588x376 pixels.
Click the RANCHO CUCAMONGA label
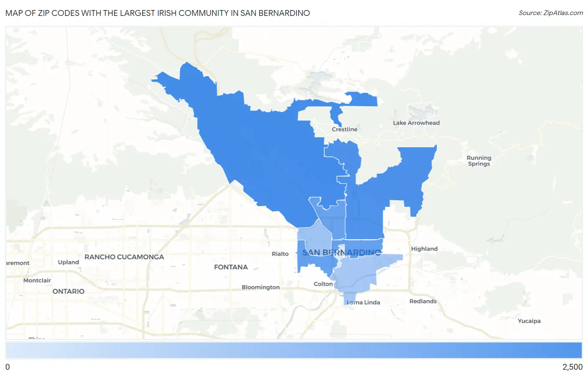coord(124,257)
